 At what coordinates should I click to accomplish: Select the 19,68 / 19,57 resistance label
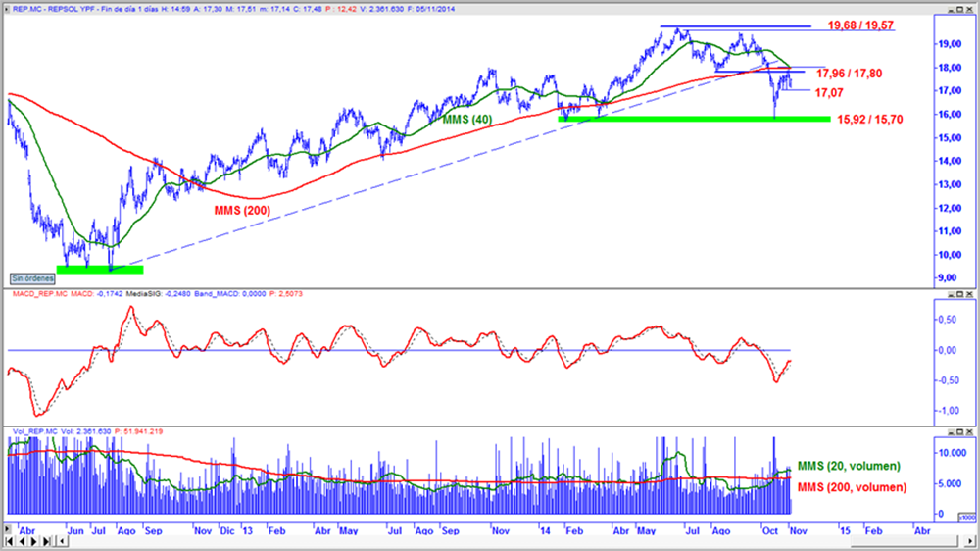click(860, 25)
